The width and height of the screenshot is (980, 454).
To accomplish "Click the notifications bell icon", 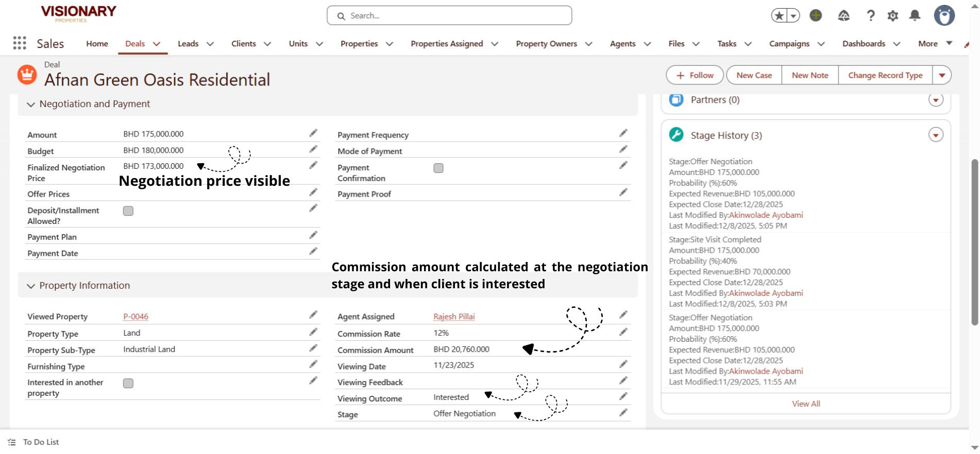I will point(915,16).
